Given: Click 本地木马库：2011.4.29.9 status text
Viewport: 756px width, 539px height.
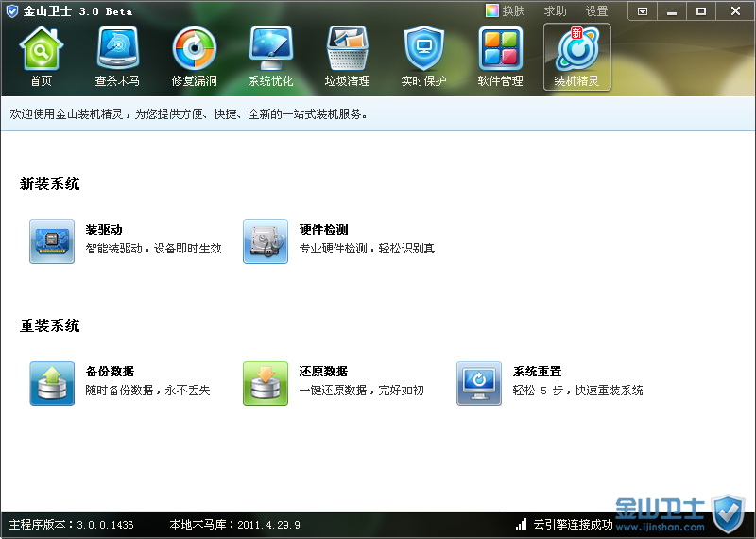Looking at the screenshot, I should pyautogui.click(x=234, y=525).
